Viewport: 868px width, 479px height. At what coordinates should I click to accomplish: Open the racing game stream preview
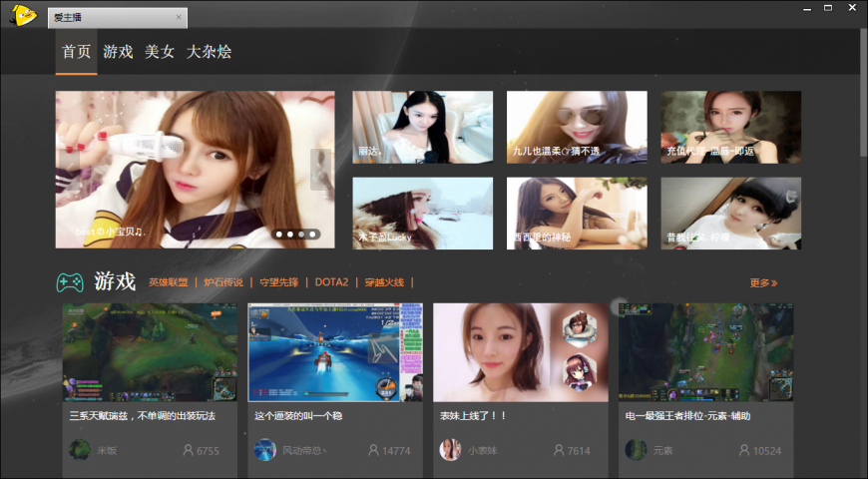coord(335,352)
